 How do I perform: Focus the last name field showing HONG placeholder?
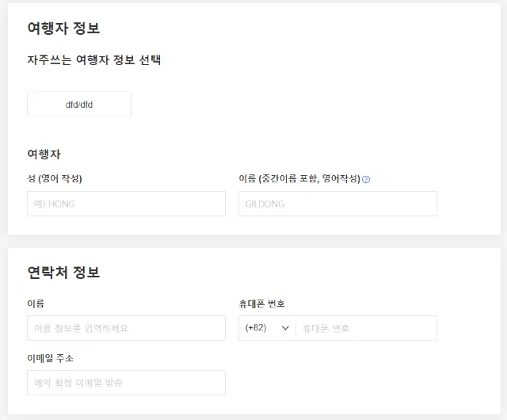[126, 204]
